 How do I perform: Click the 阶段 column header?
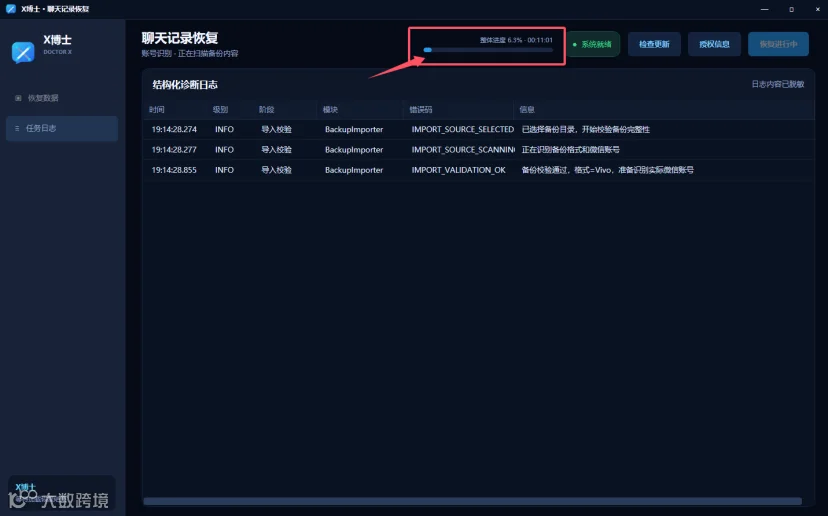[x=267, y=110]
